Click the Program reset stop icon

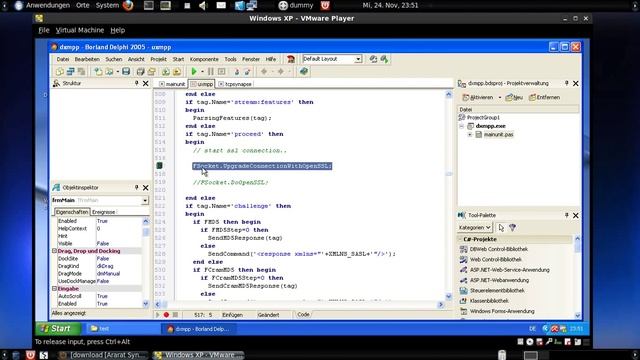tap(222, 71)
